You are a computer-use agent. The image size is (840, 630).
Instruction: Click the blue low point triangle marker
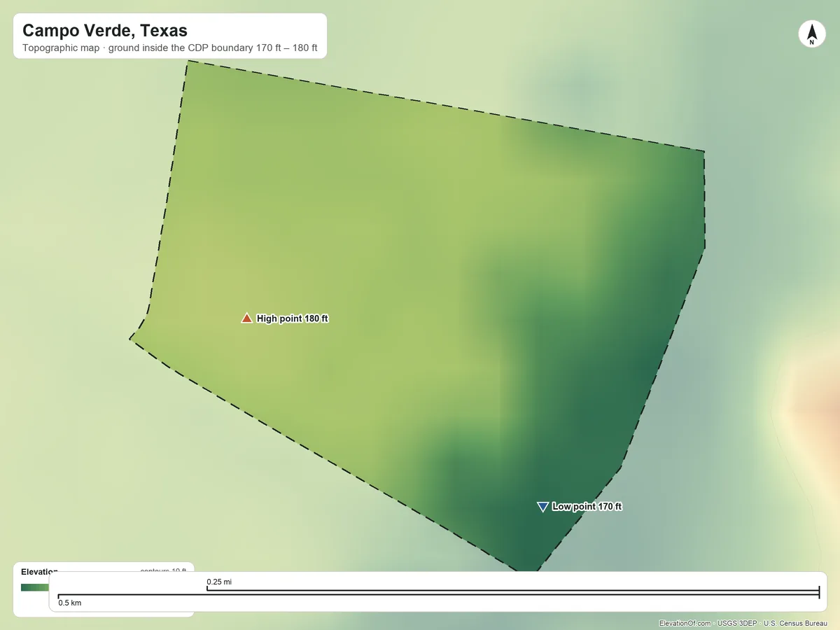tap(542, 507)
